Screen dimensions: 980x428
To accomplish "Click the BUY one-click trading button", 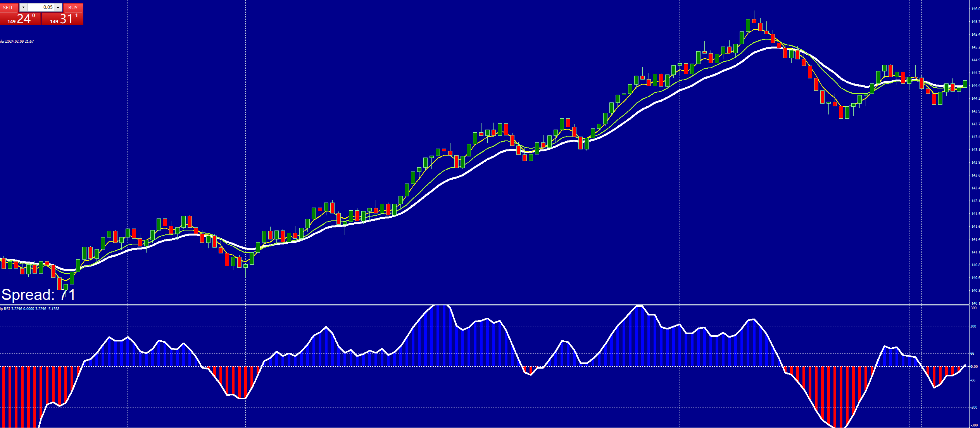I will click(x=73, y=7).
